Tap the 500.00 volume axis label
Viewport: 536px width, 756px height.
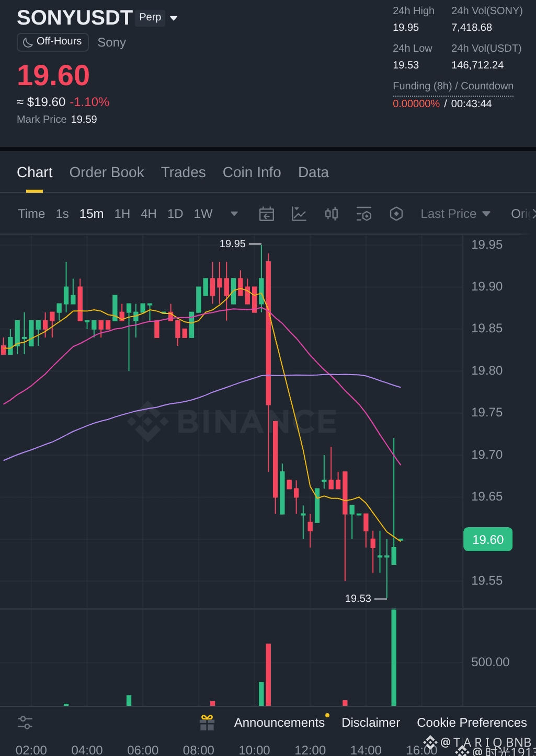[490, 662]
